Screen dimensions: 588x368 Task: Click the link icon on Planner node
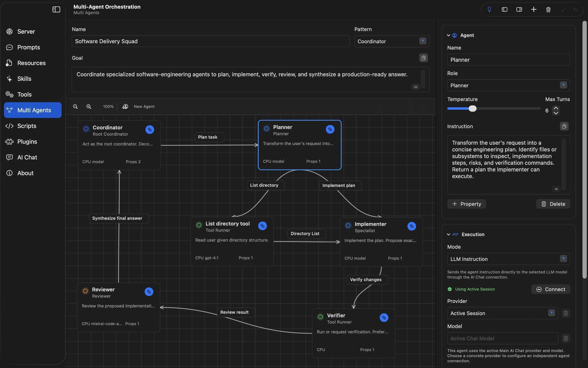click(x=330, y=129)
